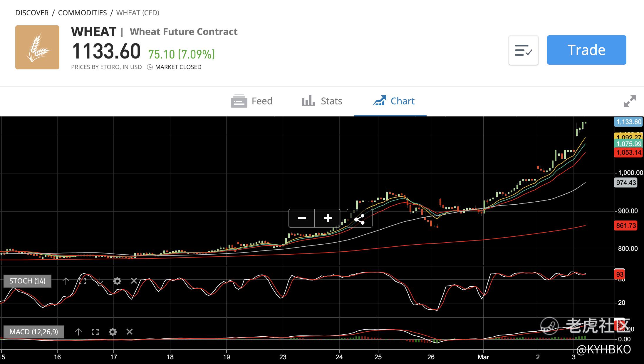Remove the MACD (12,26,9) indicator
644x364 pixels.
point(130,332)
